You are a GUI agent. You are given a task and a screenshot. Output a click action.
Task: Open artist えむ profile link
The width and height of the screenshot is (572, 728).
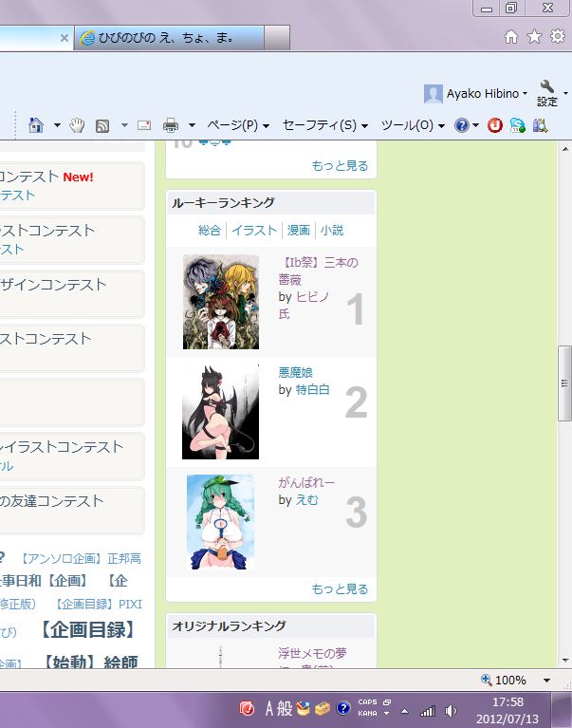click(x=307, y=500)
